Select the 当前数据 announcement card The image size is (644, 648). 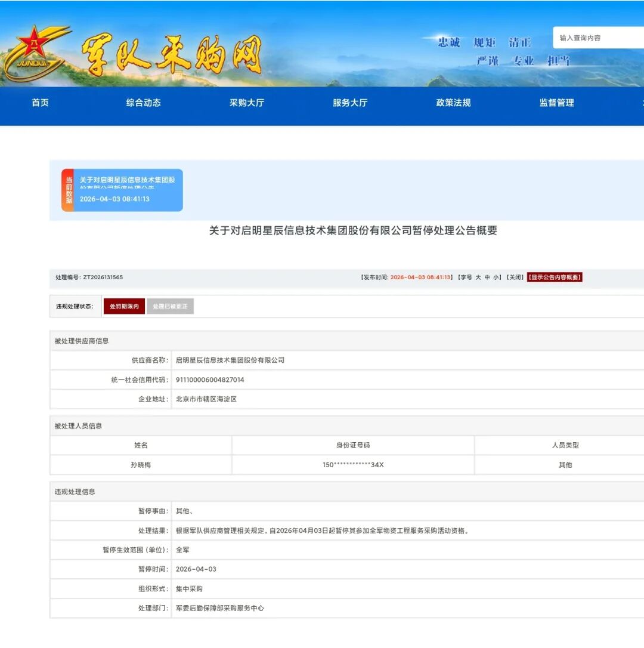[128, 190]
